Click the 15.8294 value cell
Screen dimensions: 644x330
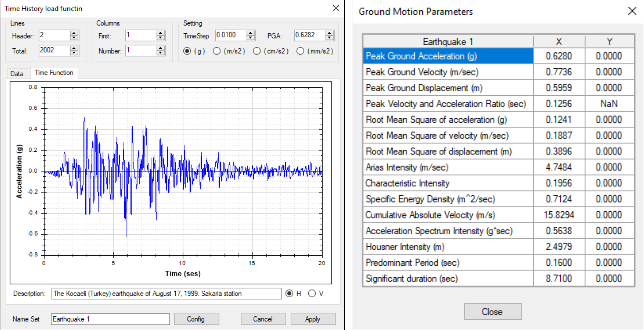[x=559, y=215]
